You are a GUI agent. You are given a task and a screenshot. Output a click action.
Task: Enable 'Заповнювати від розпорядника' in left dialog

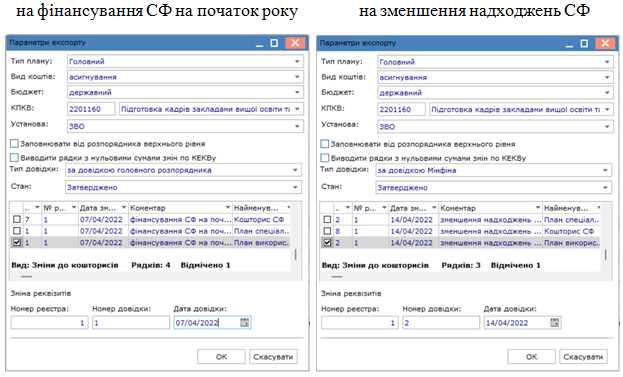15,143
